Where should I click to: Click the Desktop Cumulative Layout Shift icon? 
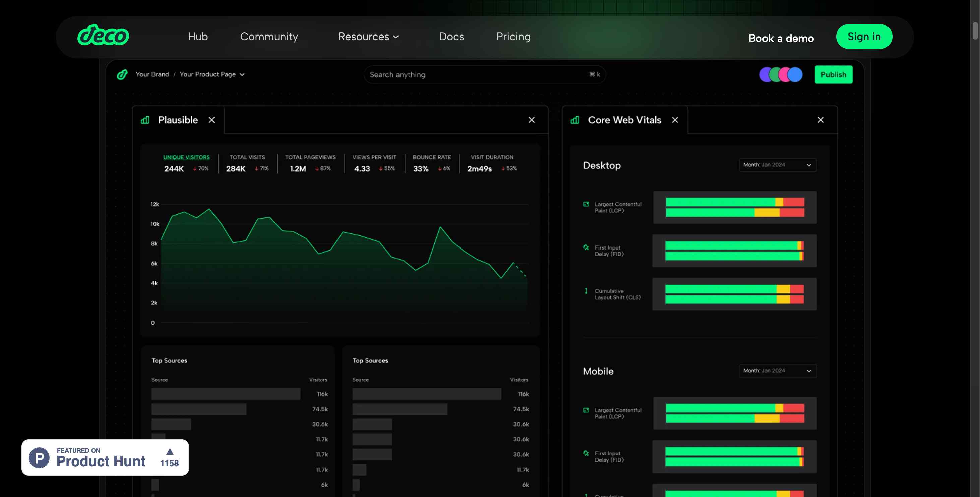[x=586, y=291]
